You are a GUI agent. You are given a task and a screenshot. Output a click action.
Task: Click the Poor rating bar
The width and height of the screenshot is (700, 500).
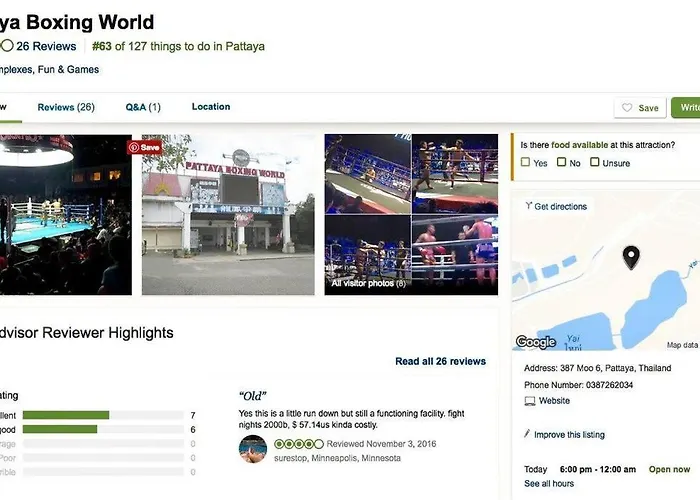103,458
